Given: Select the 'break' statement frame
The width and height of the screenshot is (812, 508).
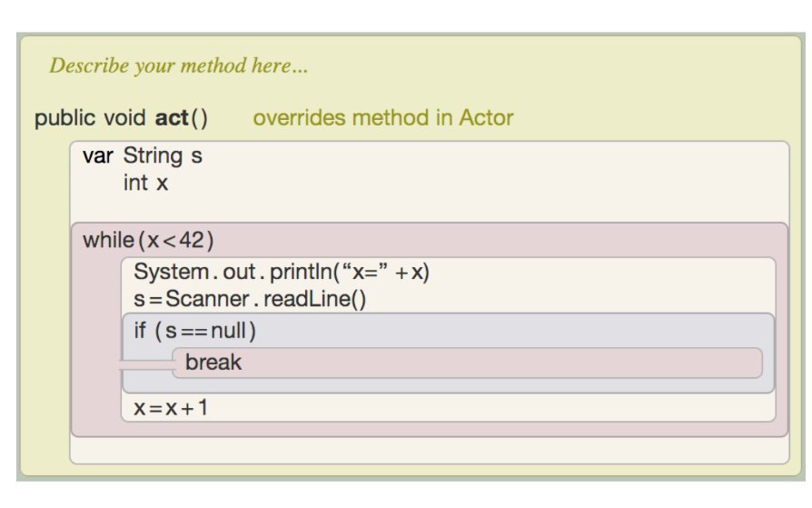Looking at the screenshot, I should coord(213,363).
